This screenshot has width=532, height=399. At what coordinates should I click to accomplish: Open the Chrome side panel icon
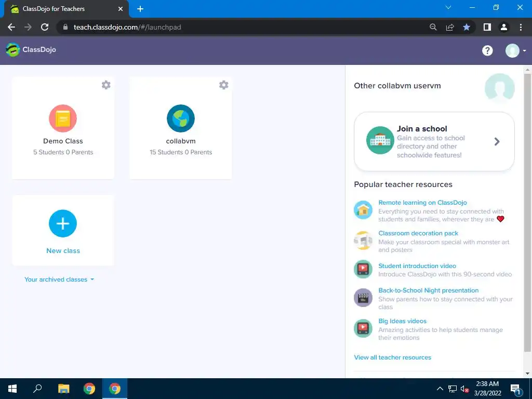click(487, 27)
